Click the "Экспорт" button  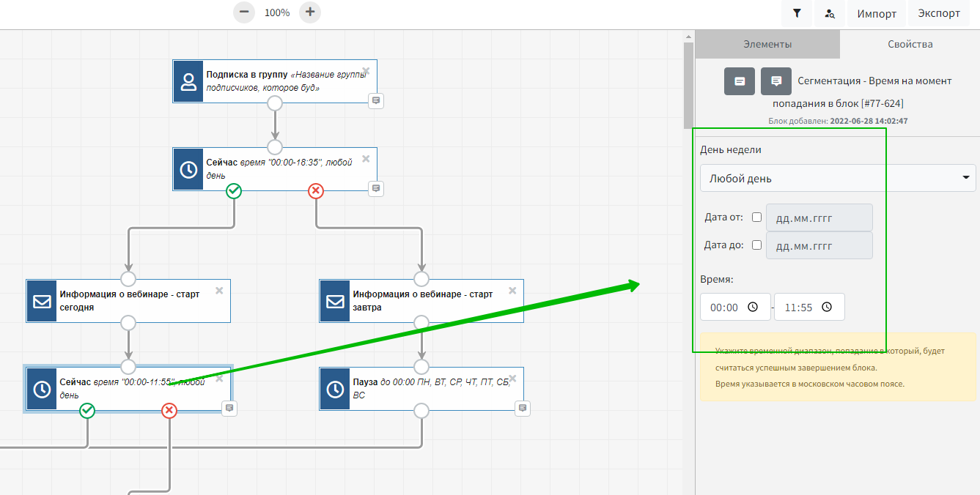click(939, 13)
